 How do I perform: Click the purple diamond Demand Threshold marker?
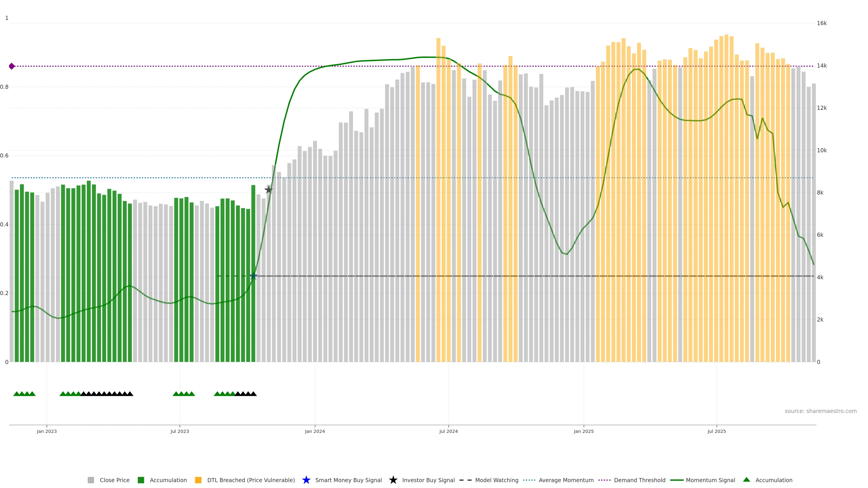click(12, 66)
